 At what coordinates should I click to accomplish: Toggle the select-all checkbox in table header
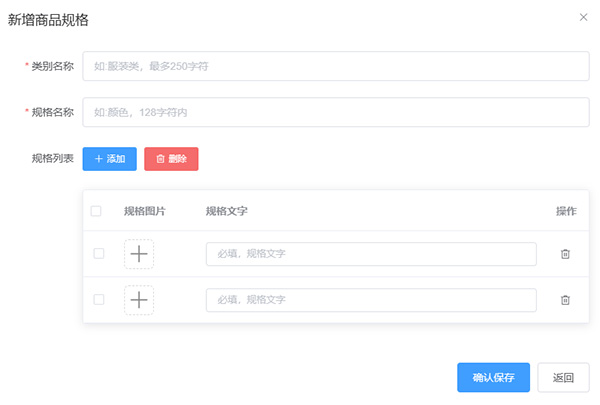[96, 211]
